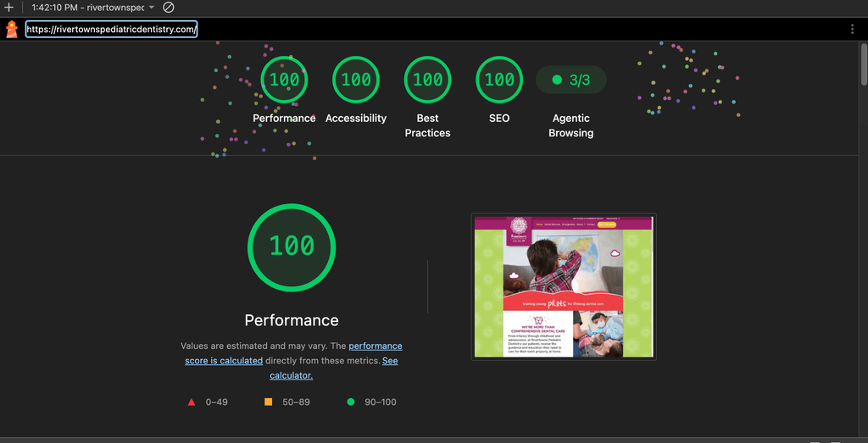Click the clear all reports icon
The width and height of the screenshot is (868, 443).
tap(169, 8)
